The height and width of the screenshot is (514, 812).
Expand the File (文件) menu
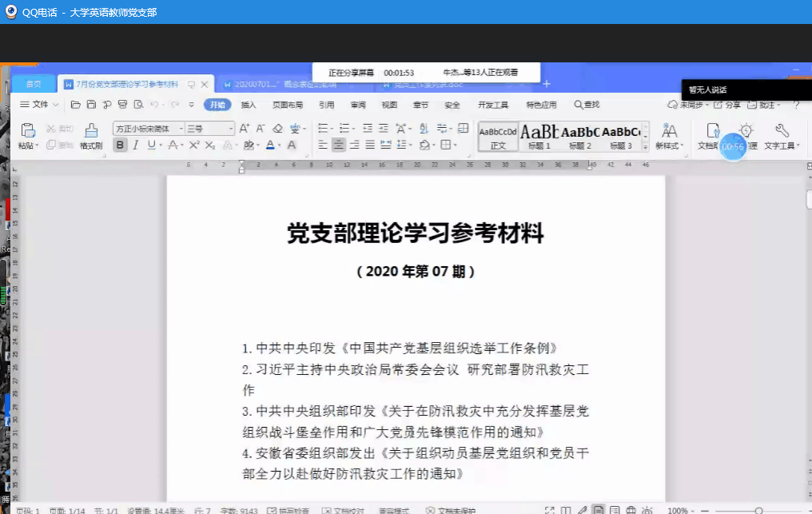[x=38, y=105]
